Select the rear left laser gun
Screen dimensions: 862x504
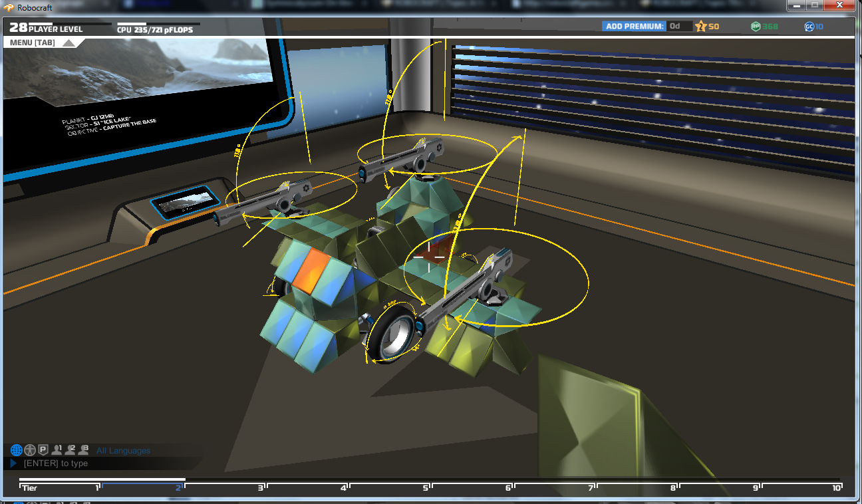click(263, 201)
